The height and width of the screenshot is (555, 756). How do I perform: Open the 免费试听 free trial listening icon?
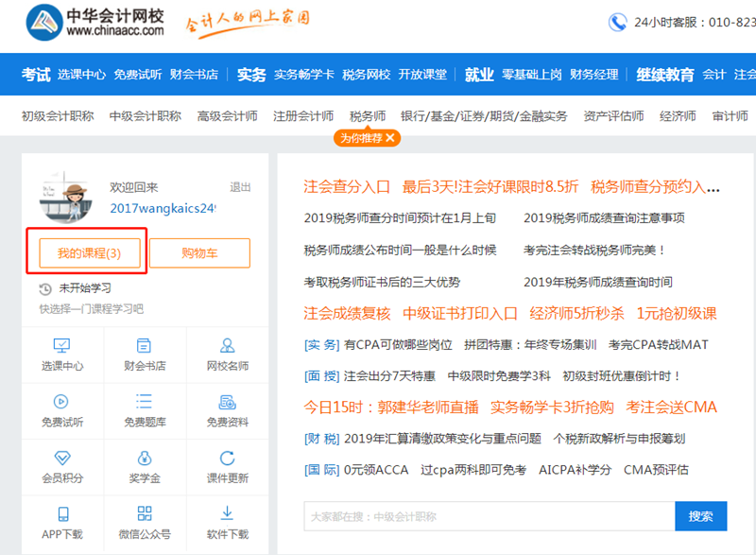click(x=62, y=408)
